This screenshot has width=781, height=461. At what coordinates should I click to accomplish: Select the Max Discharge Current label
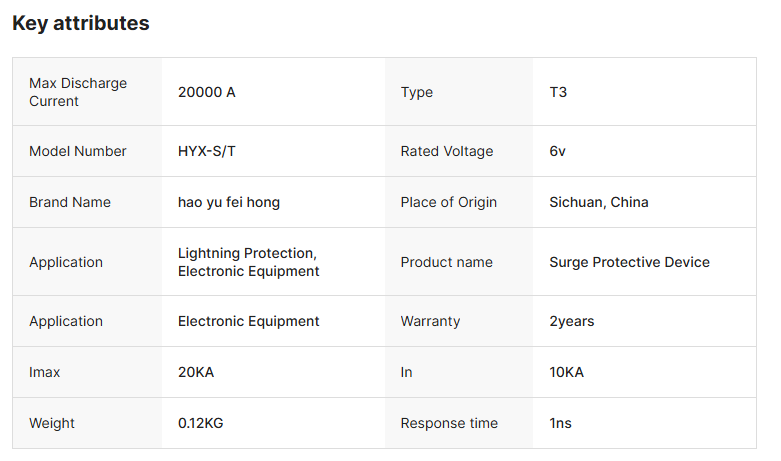coord(78,92)
